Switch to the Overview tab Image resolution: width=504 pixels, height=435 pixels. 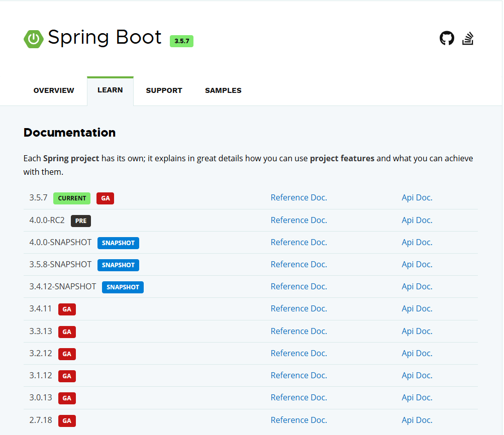54,90
